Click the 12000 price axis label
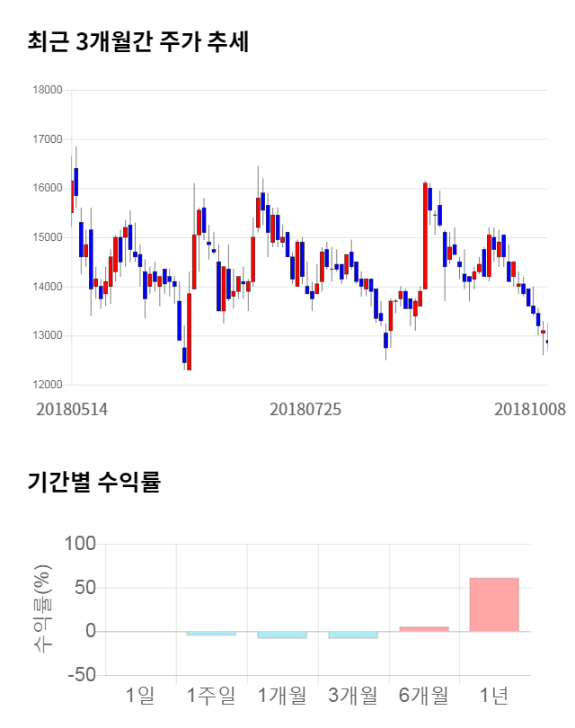Screen dimensions: 575x728 [47, 385]
